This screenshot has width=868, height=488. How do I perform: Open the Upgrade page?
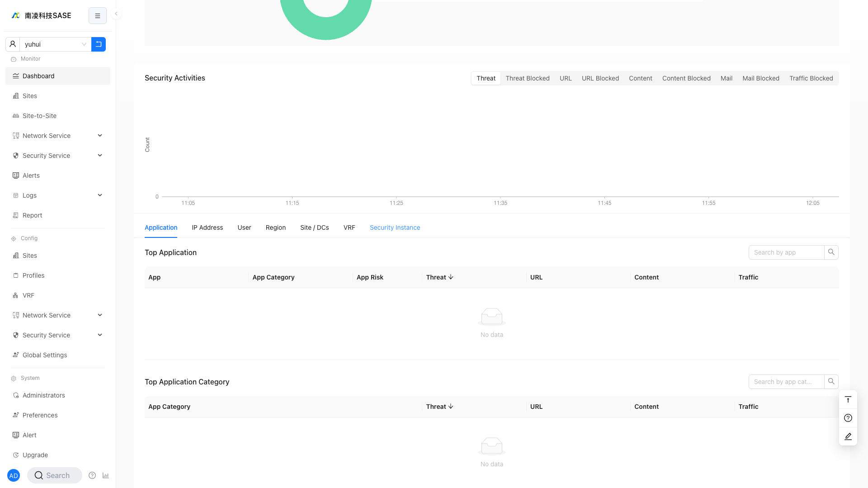pos(58,455)
